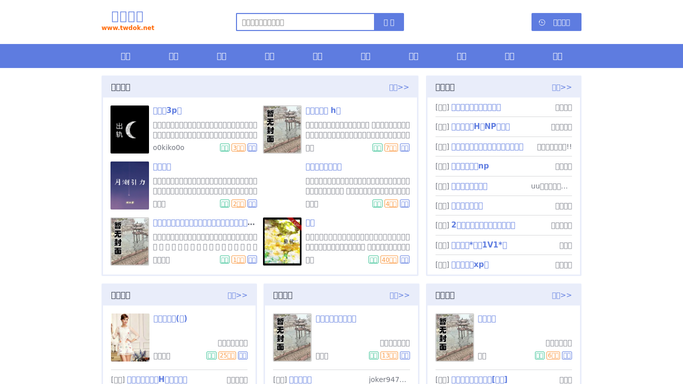Select the last category in the blue navigation bar
Viewport: 683px width, 384px height.
pyautogui.click(x=558, y=56)
